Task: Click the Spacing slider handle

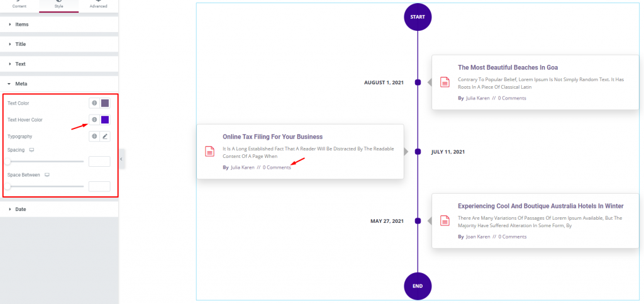Action: pyautogui.click(x=8, y=162)
